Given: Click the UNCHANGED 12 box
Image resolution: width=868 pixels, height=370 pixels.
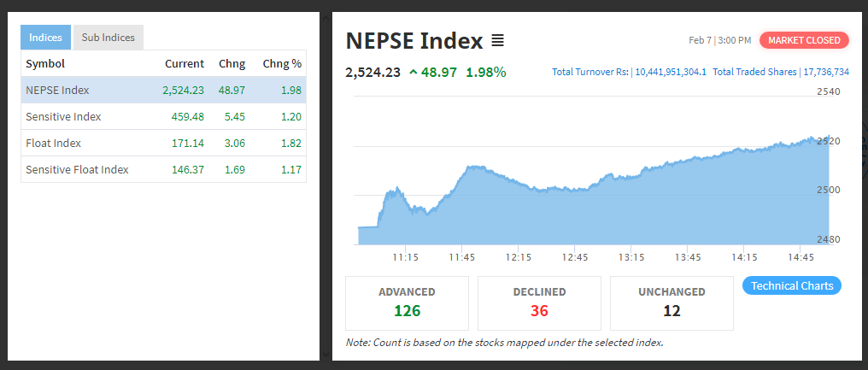Looking at the screenshot, I should pos(672,303).
